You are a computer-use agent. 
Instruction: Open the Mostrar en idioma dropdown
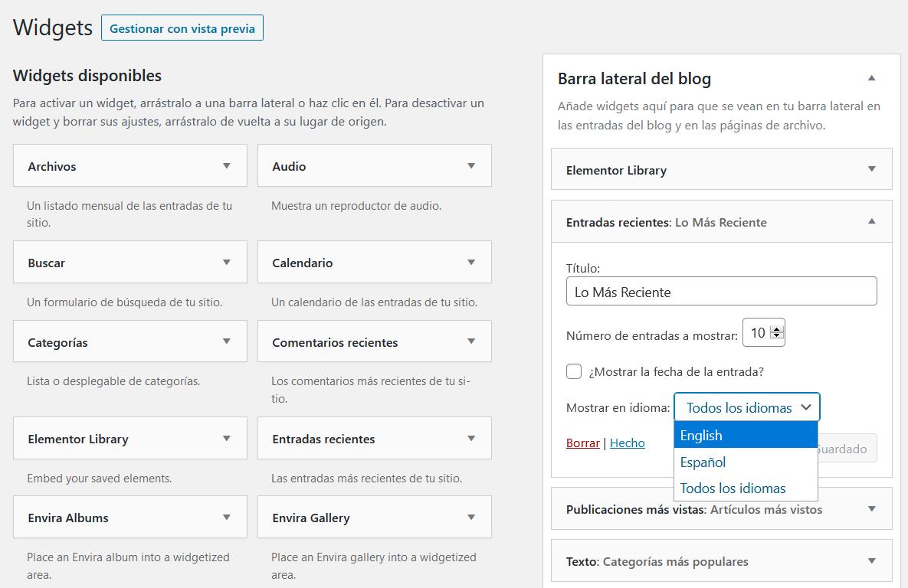coord(746,407)
